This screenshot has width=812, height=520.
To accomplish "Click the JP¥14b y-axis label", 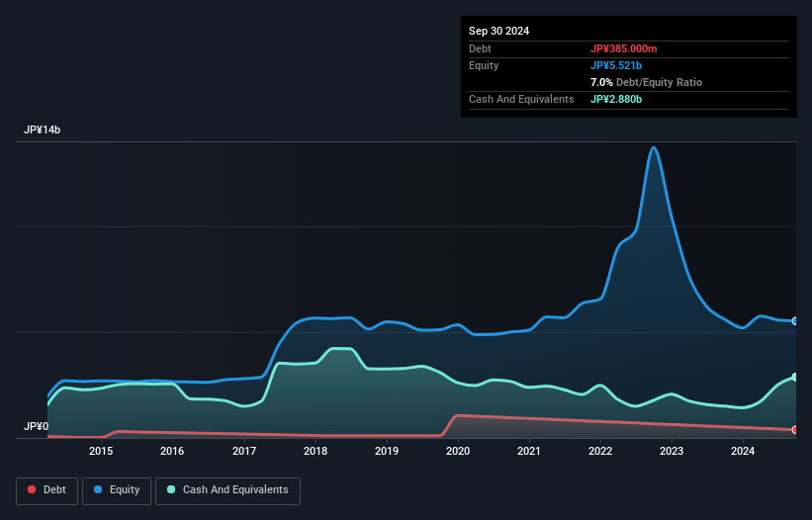I will coord(42,130).
